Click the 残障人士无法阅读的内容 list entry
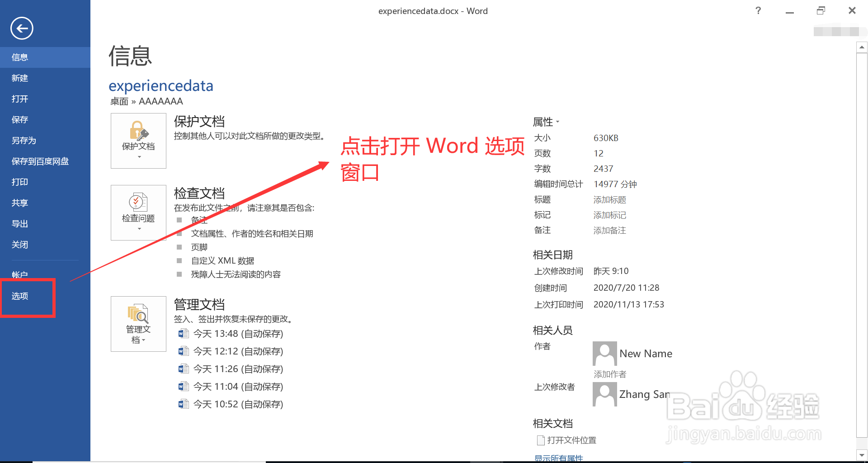Viewport: 868px width, 463px height. (236, 274)
